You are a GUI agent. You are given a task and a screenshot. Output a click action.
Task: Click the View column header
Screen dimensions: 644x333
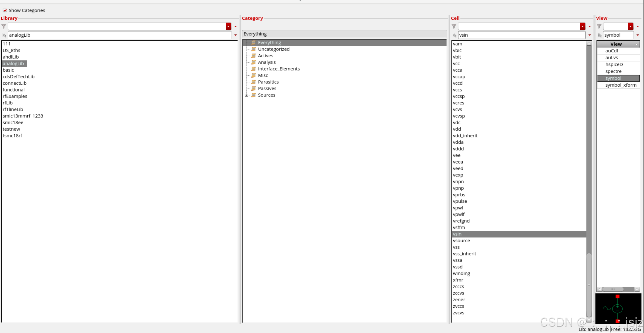(616, 44)
